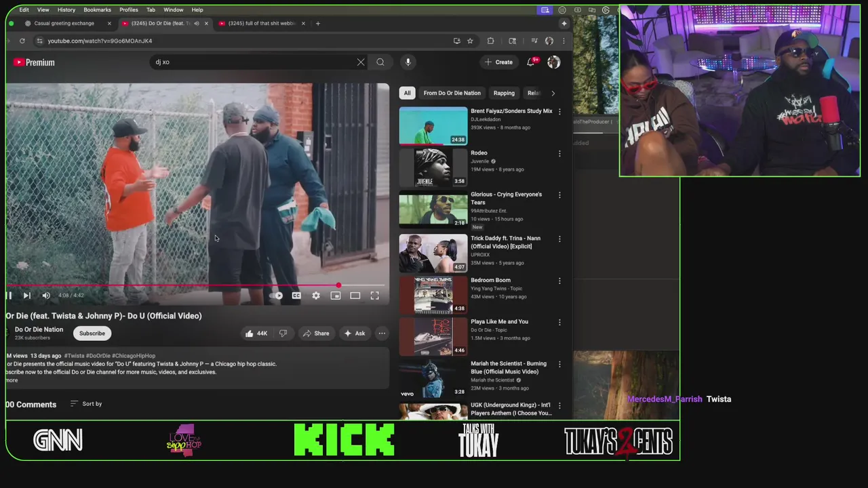Subscribe to Do Or Die Nation
This screenshot has width=868, height=488.
pos(92,333)
